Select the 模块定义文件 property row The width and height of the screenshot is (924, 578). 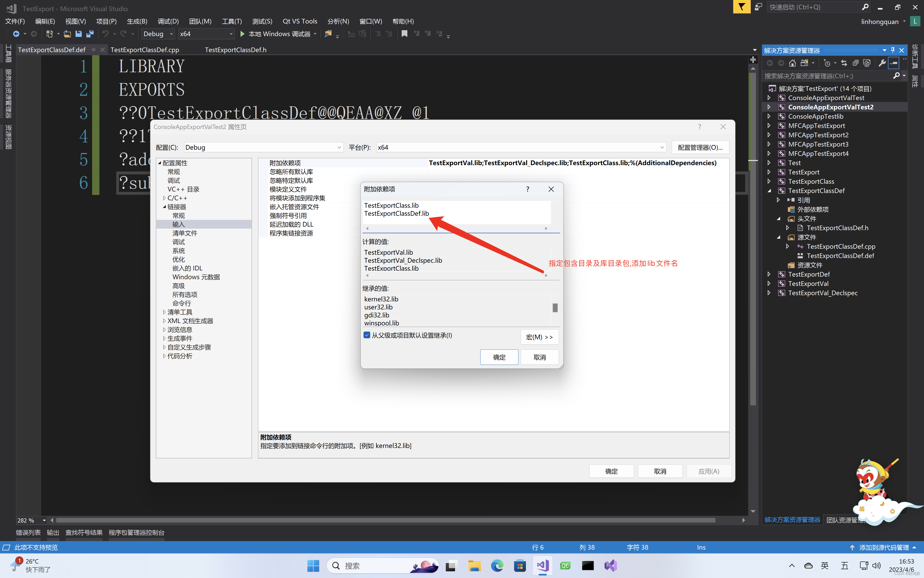pos(288,189)
